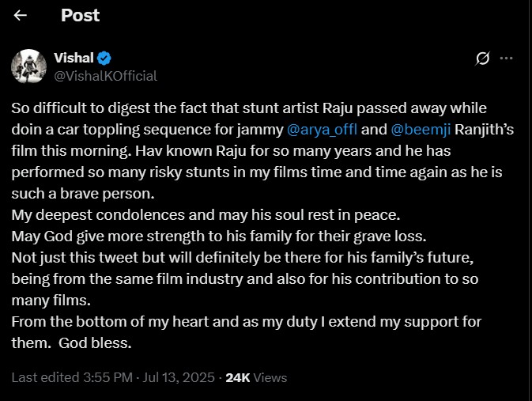Screen dimensions: 532x401
Task: Click the "Post" page heading
Action: click(x=81, y=16)
